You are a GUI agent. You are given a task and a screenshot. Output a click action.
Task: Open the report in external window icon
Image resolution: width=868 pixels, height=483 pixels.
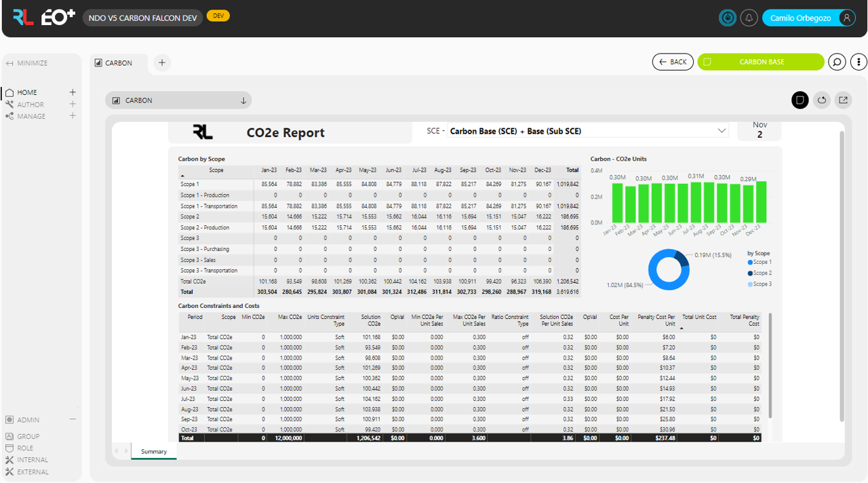pos(843,100)
